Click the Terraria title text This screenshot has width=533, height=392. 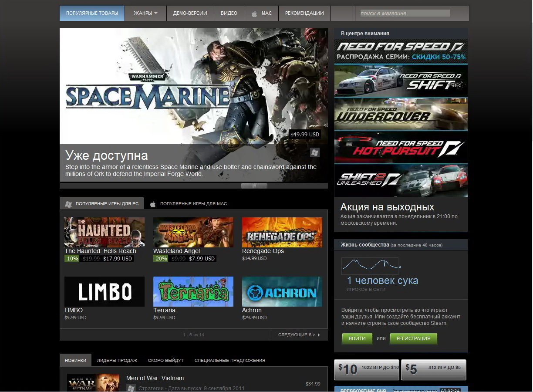tap(164, 310)
